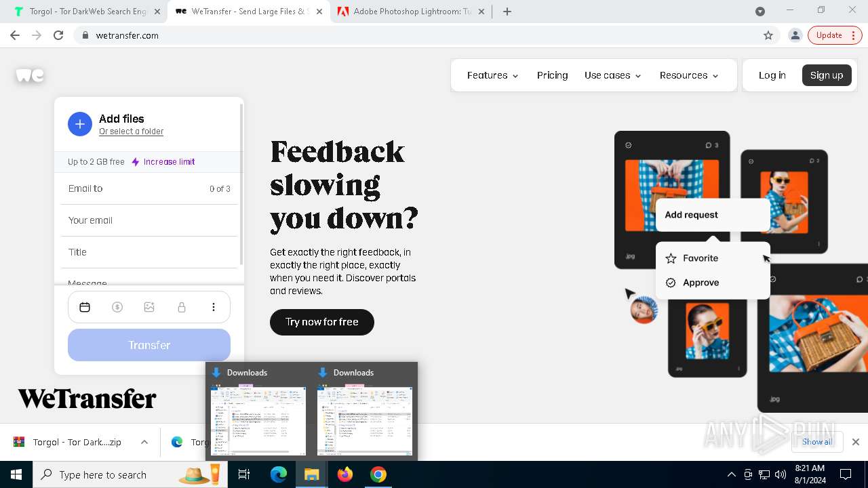This screenshot has height=488, width=868.
Task: Click Show all downloads button
Action: [x=817, y=442]
